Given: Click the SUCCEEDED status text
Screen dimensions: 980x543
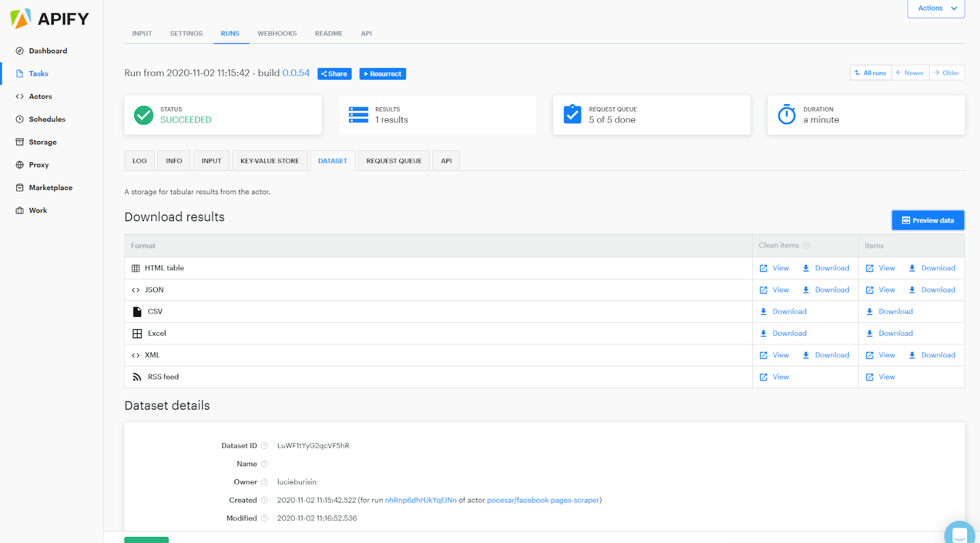Looking at the screenshot, I should pos(186,120).
